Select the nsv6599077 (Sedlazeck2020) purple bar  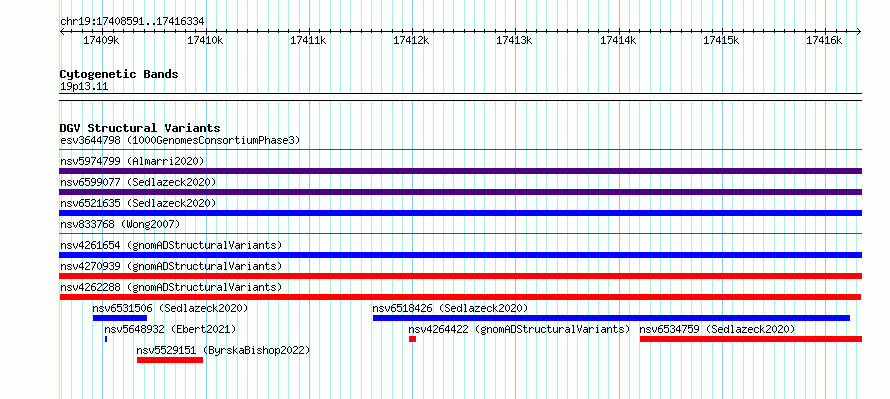[461, 192]
